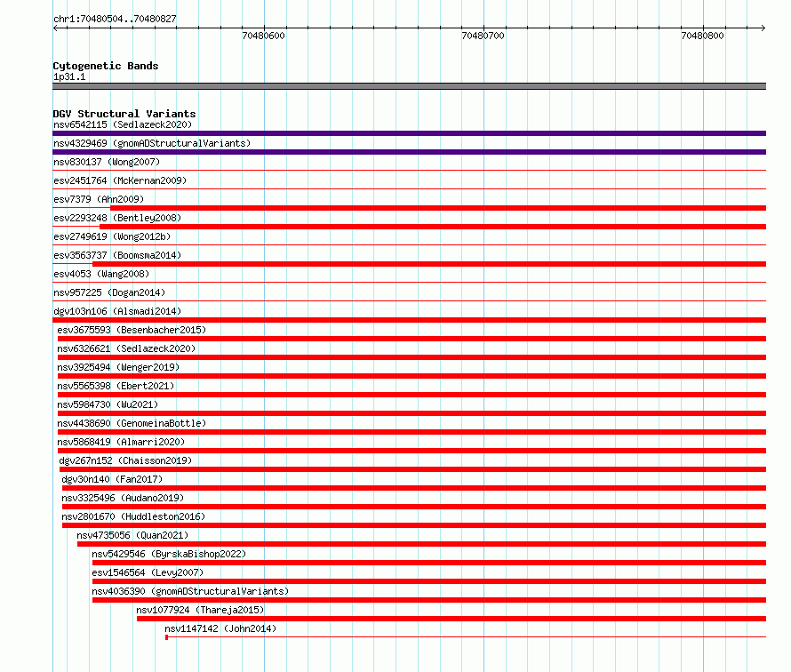Screen dimensions: 791x672
Task: Click the thin red line under nsv1147142
Action: click(466, 637)
